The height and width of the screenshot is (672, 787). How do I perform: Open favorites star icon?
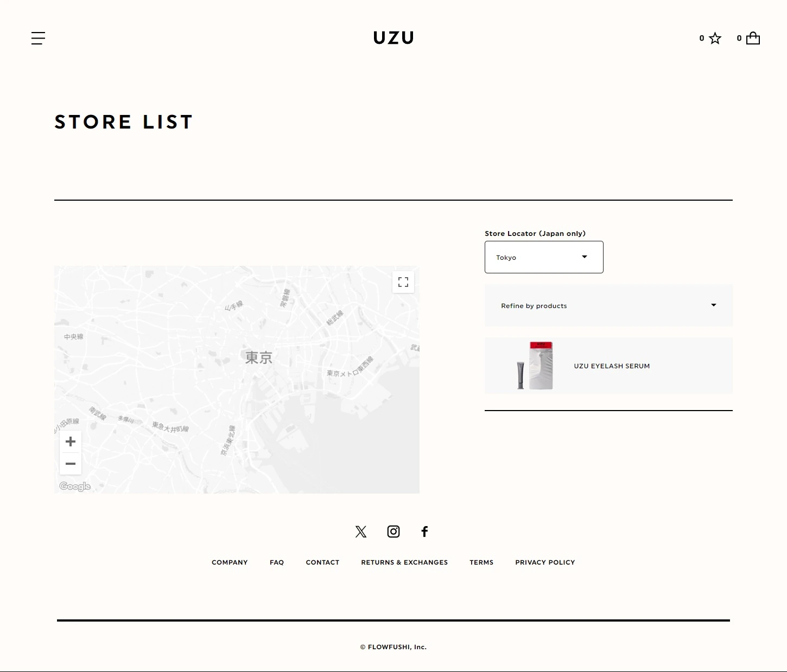point(715,39)
